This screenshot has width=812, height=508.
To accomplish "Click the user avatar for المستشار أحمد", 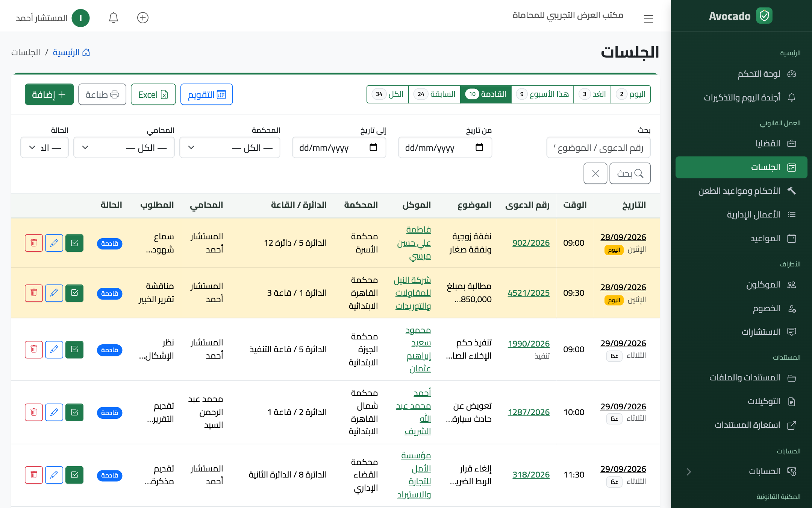I will click(x=80, y=18).
